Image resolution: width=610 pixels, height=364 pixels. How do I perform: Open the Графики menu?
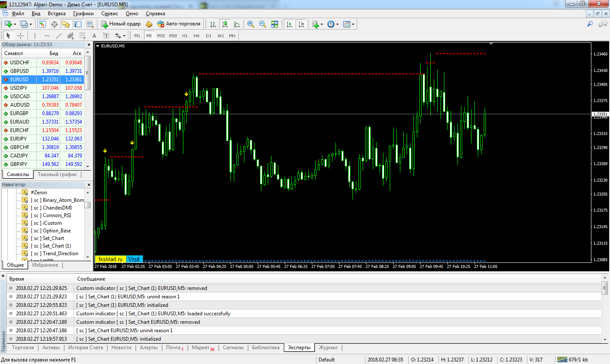click(83, 14)
